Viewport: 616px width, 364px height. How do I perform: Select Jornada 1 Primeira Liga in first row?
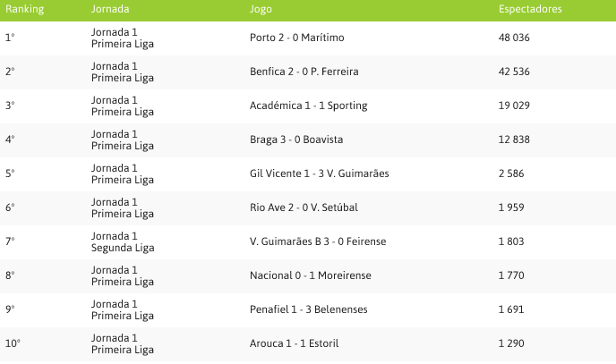click(122, 38)
